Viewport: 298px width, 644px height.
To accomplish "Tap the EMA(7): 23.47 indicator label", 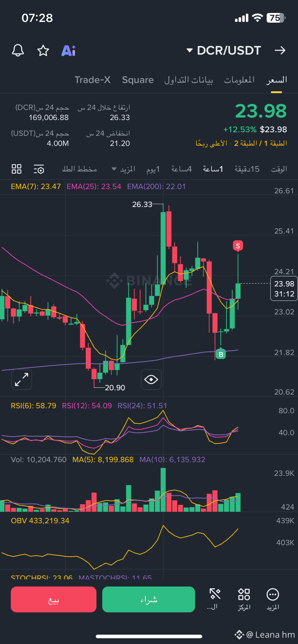I will (x=36, y=187).
